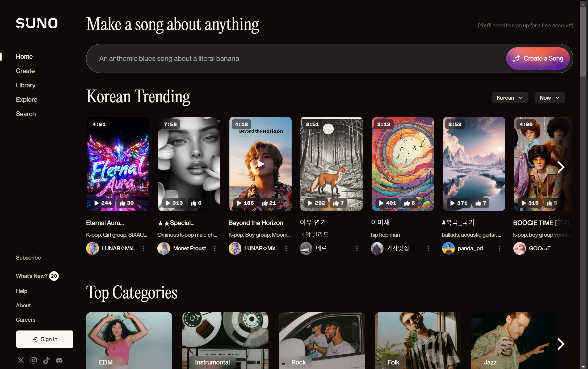The height and width of the screenshot is (369, 588).
Task: Focus the song description input field
Action: pyautogui.click(x=292, y=58)
